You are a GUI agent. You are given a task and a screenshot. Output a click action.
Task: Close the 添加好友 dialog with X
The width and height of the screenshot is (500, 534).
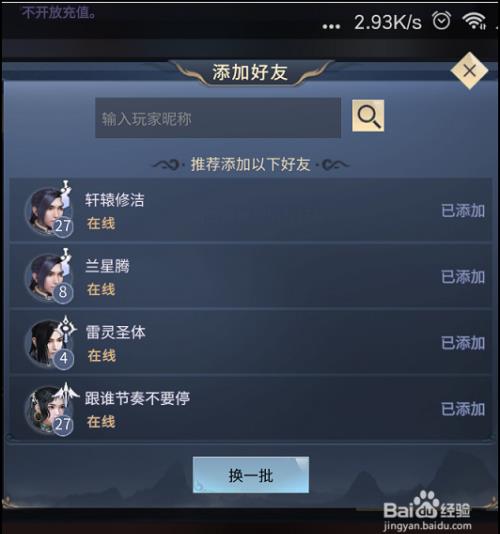point(469,71)
